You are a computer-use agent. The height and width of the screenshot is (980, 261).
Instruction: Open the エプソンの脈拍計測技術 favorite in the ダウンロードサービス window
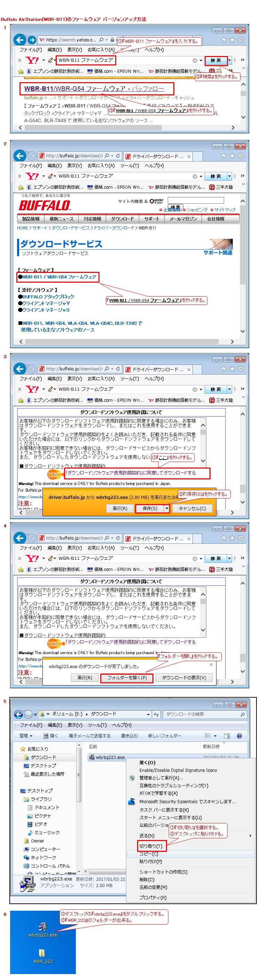[x=55, y=188]
